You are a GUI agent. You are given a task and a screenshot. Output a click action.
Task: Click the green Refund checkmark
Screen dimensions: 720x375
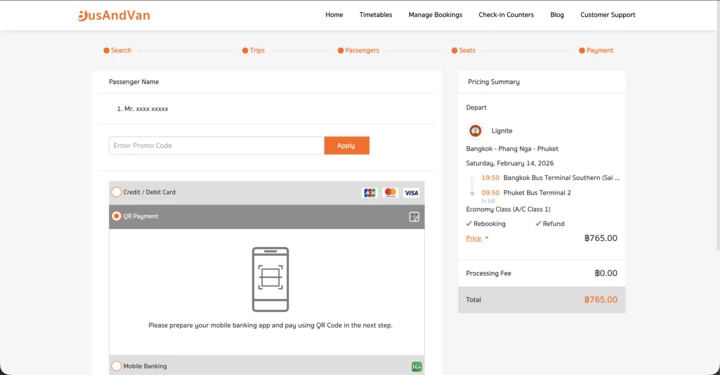pyautogui.click(x=538, y=224)
